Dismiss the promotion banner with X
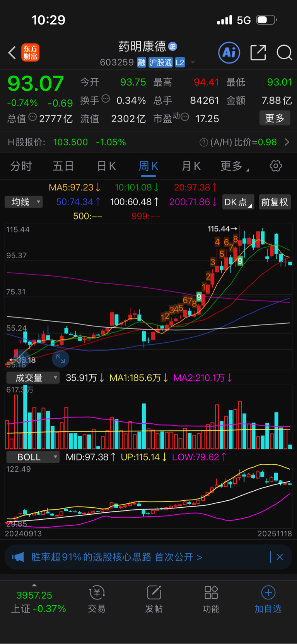The image size is (297, 644). [280, 557]
